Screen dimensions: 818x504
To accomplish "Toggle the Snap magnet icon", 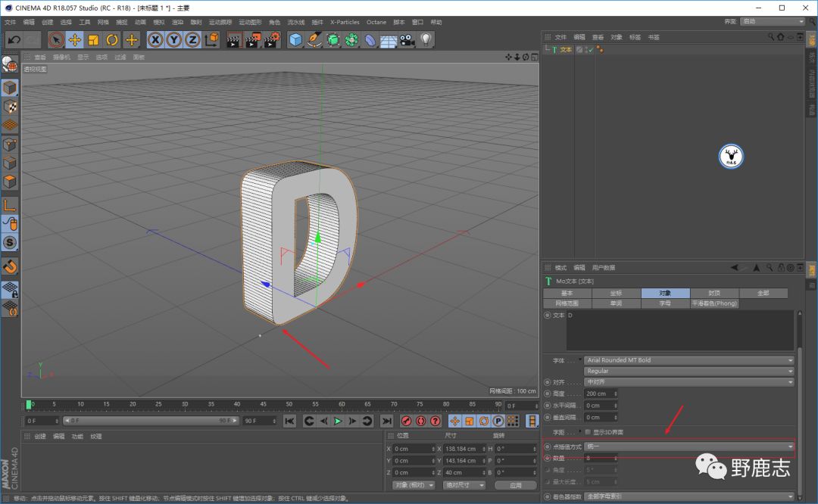I will 10,266.
